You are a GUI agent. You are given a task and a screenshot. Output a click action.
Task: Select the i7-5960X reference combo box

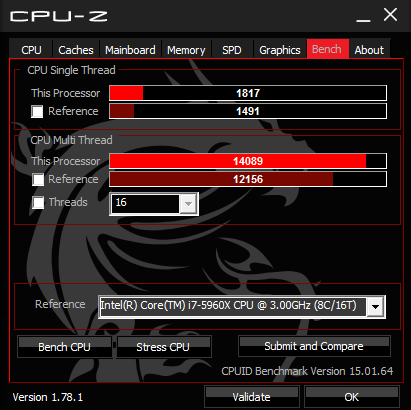coord(242,306)
